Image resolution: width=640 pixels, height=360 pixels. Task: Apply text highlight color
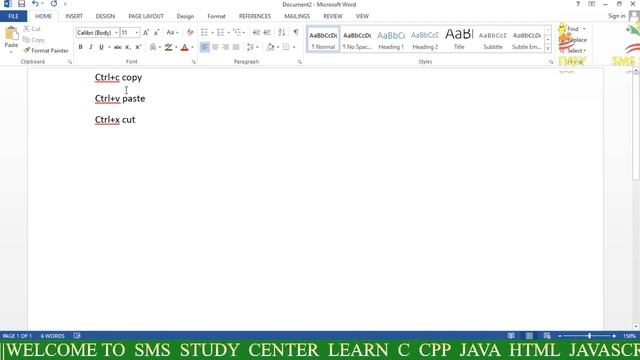click(168, 47)
